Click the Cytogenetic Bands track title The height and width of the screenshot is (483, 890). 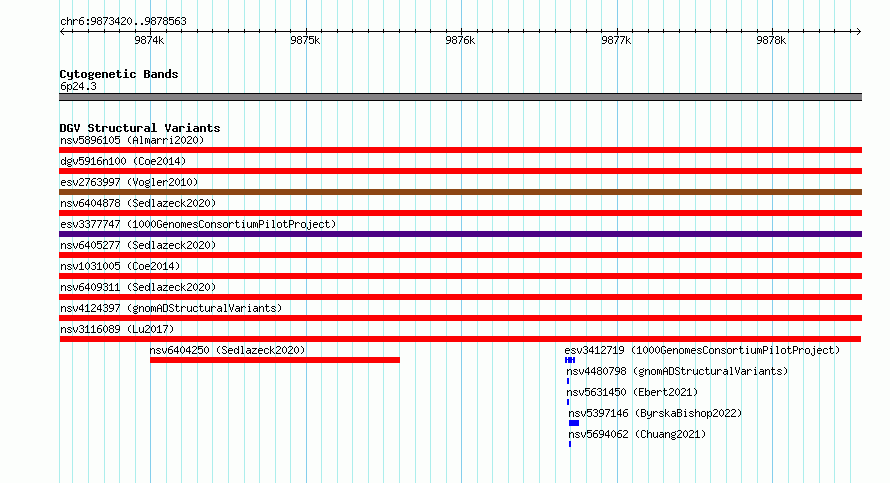coord(119,74)
